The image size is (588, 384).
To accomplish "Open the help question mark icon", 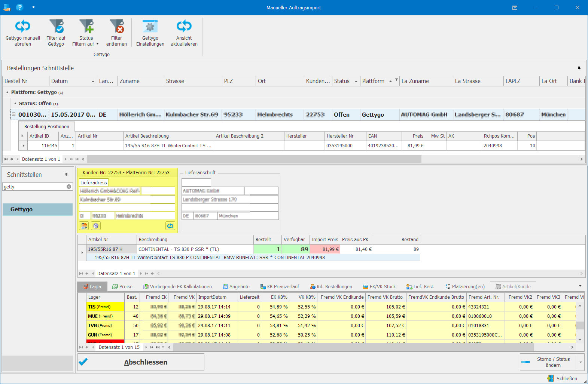I will 19,7.
